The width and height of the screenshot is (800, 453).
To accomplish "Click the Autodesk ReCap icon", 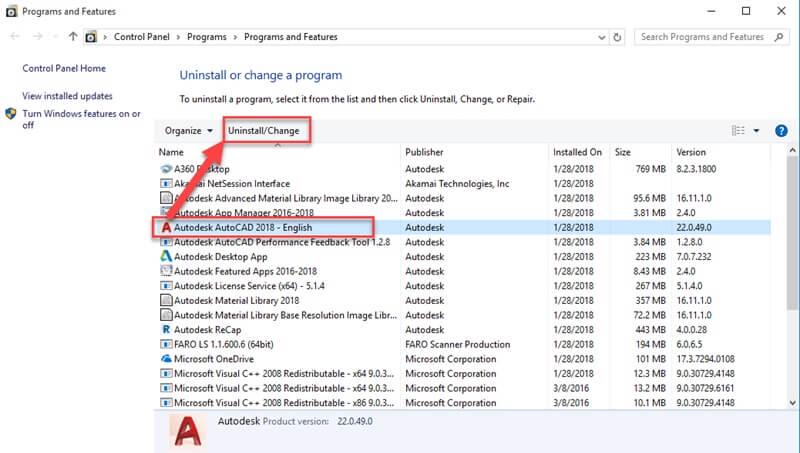I will tap(166, 329).
